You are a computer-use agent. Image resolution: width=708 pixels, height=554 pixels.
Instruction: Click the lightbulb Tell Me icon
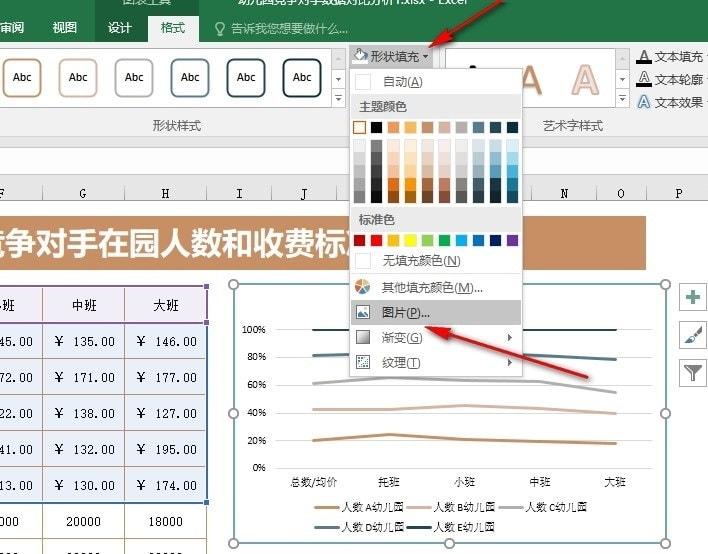pos(219,29)
